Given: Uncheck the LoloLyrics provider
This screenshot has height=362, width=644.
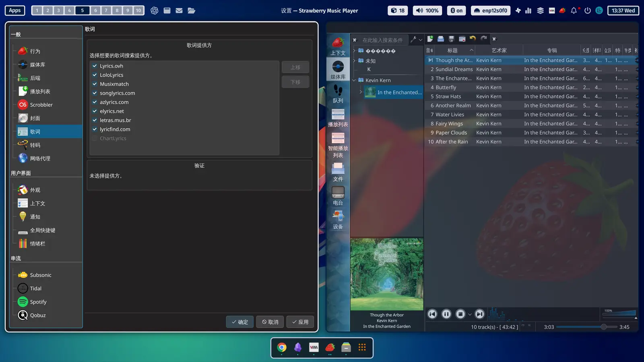Looking at the screenshot, I should tap(95, 75).
